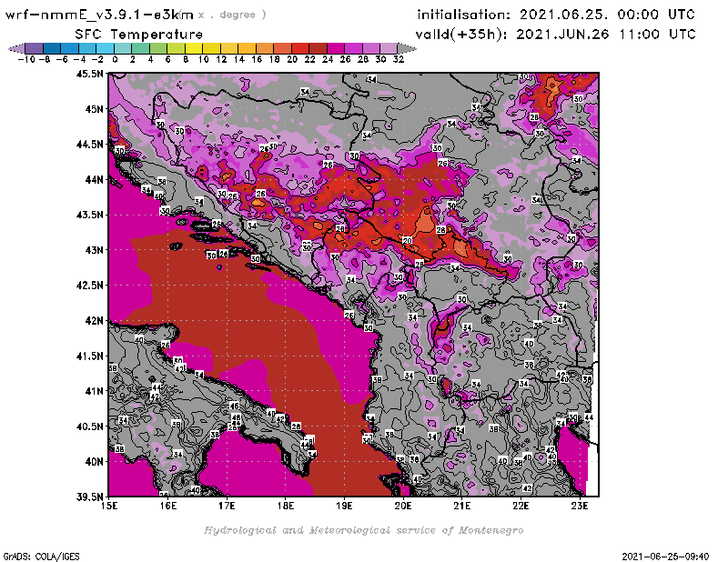
Task: Click the 18E longitude label
Action: tap(286, 506)
